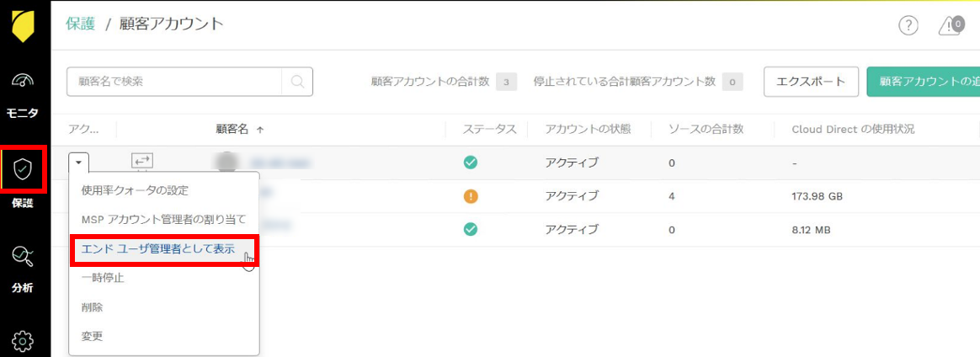Sort by 顧客名 column header

click(239, 130)
